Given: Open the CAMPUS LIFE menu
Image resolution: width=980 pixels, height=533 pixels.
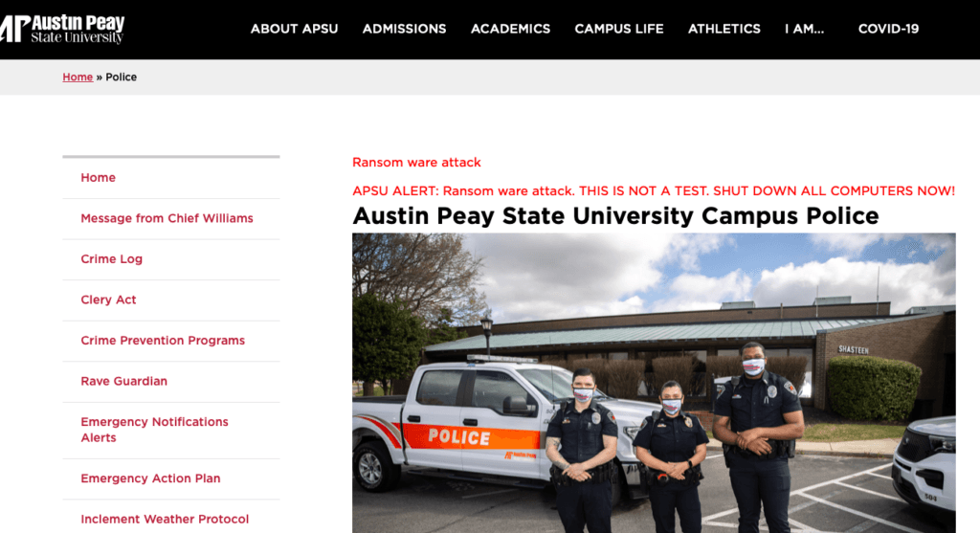Looking at the screenshot, I should (619, 29).
